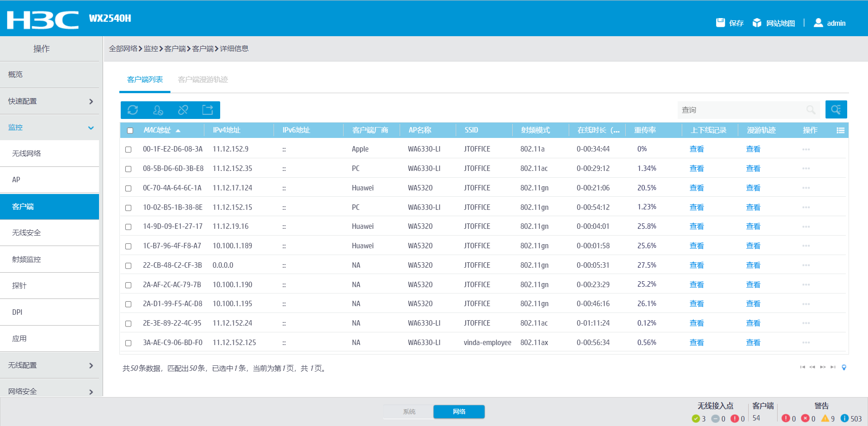
Task: Switch to the 系统 view at bottom
Action: coord(409,412)
